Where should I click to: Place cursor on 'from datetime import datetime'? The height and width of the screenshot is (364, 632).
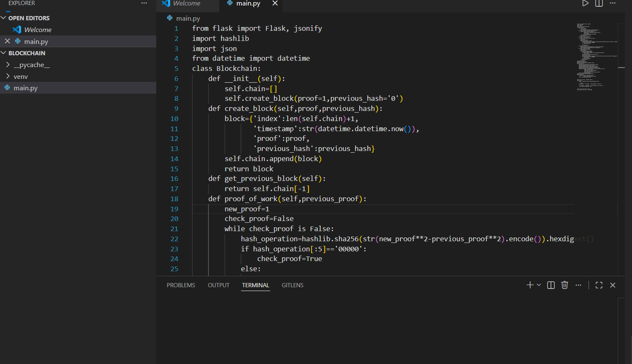coord(251,58)
